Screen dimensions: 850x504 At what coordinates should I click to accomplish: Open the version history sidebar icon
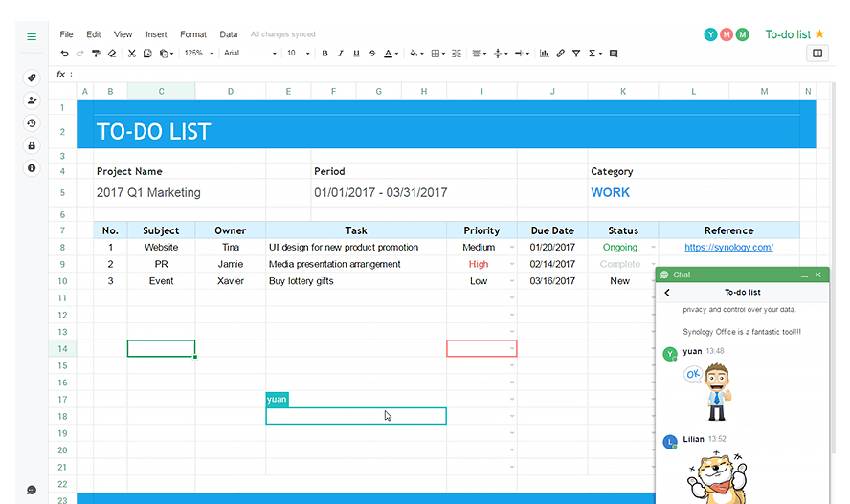[x=32, y=122]
